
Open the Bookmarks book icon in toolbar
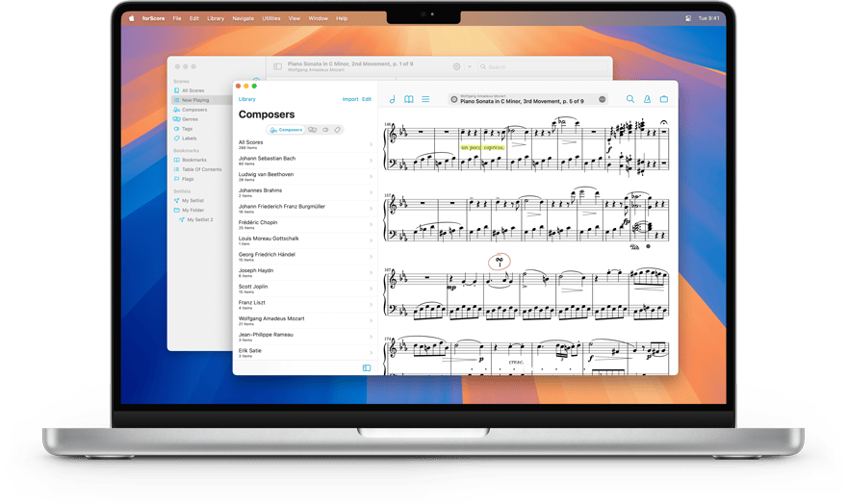tap(409, 99)
